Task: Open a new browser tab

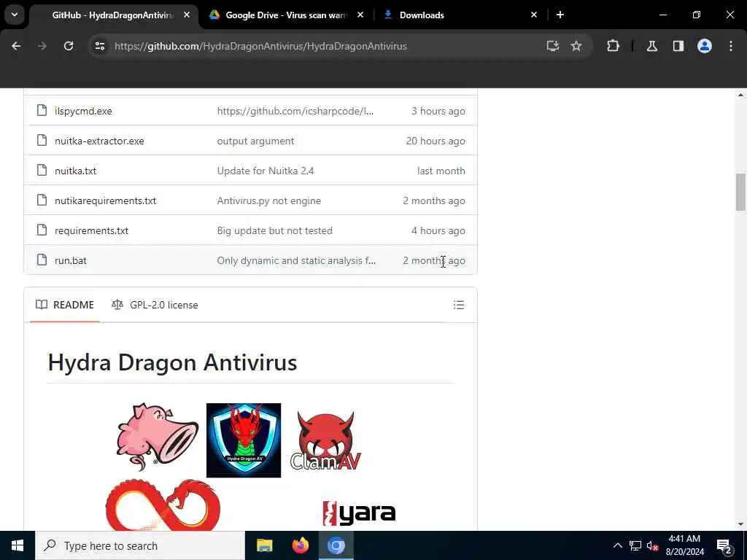Action: 560,15
